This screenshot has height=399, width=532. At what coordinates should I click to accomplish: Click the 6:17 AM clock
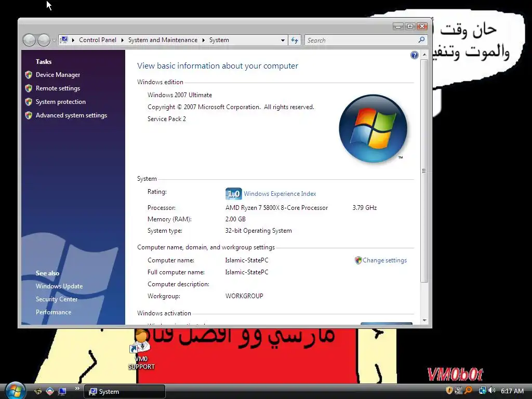tap(512, 391)
